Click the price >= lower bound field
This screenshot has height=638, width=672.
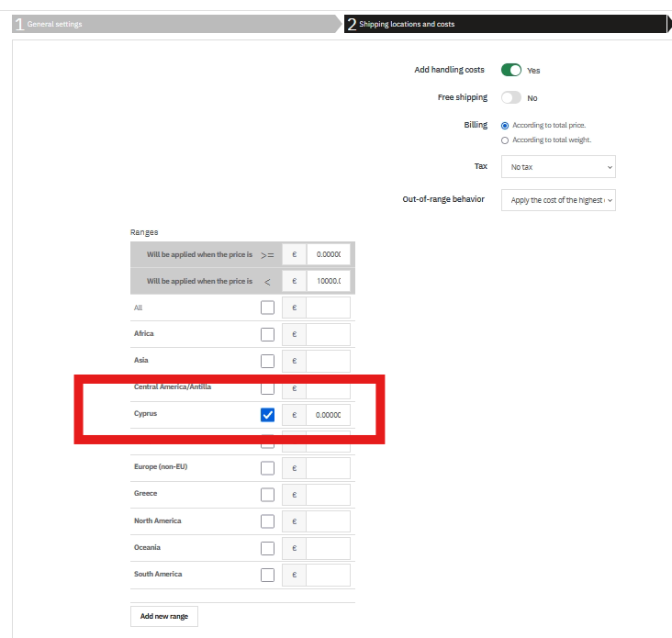pyautogui.click(x=328, y=254)
